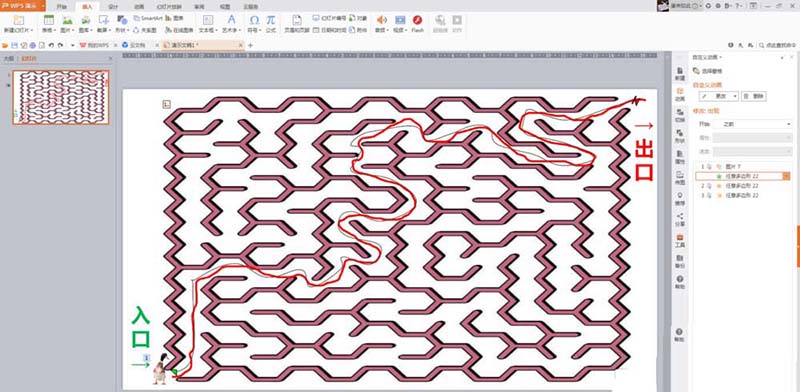Open 工具 tools in the right sidebar
This screenshot has height=392, width=800.
coord(680,241)
